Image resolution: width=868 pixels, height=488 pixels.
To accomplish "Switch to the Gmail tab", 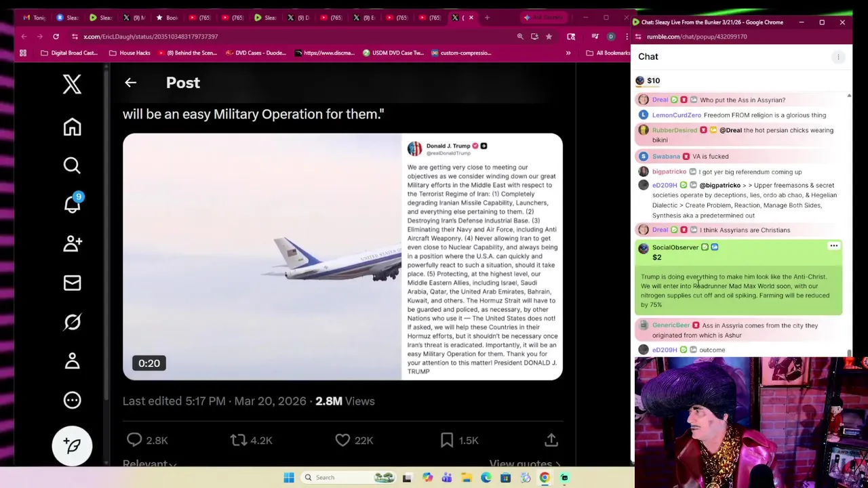I will coord(34,18).
